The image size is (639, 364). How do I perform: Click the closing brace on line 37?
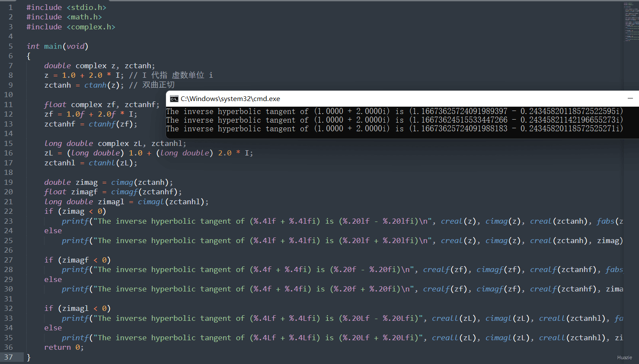point(29,357)
